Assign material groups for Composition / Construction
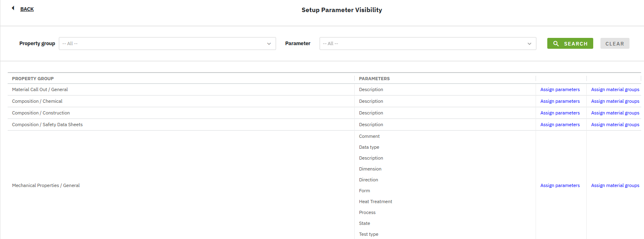This screenshot has height=239, width=644. click(615, 113)
